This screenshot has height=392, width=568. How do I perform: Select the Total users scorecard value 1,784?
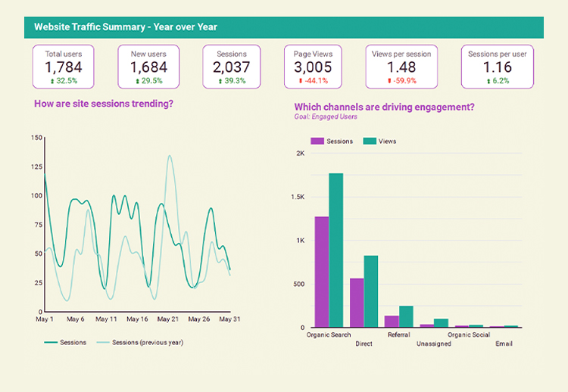coord(63,68)
